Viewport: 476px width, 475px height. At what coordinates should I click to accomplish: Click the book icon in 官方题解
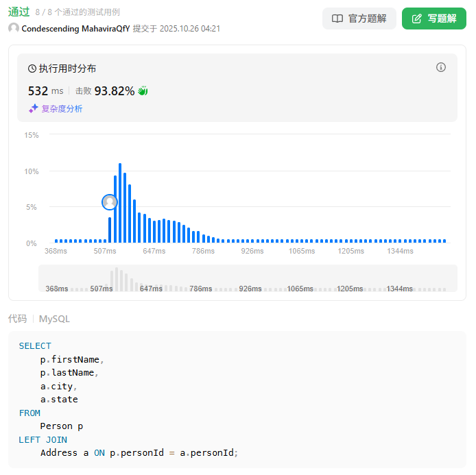(337, 19)
